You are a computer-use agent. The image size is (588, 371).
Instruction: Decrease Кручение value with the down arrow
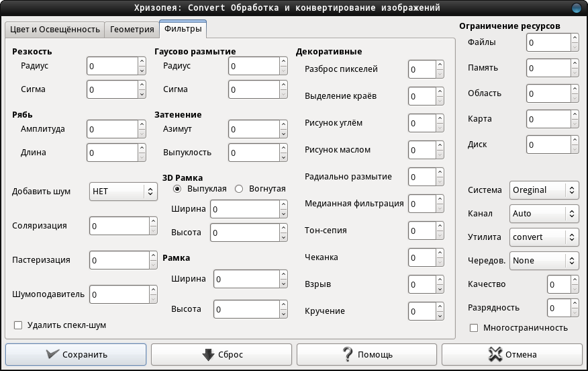[x=440, y=316]
